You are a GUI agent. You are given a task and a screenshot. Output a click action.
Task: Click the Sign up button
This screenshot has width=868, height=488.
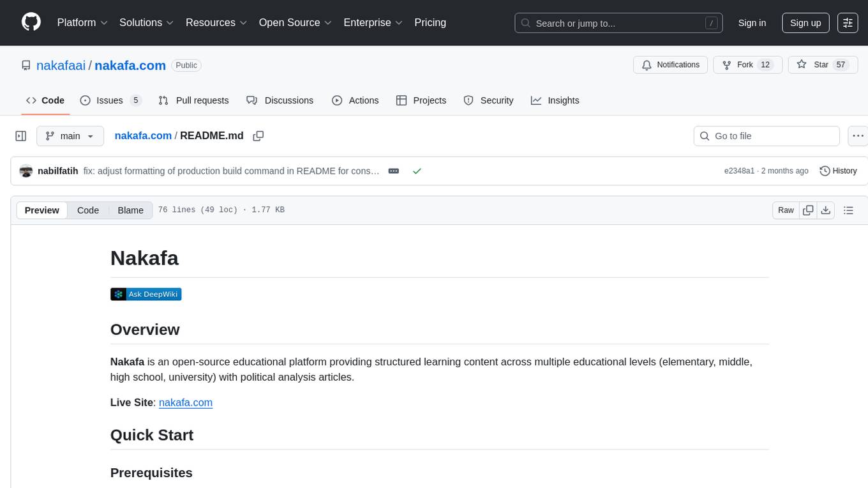tap(805, 23)
